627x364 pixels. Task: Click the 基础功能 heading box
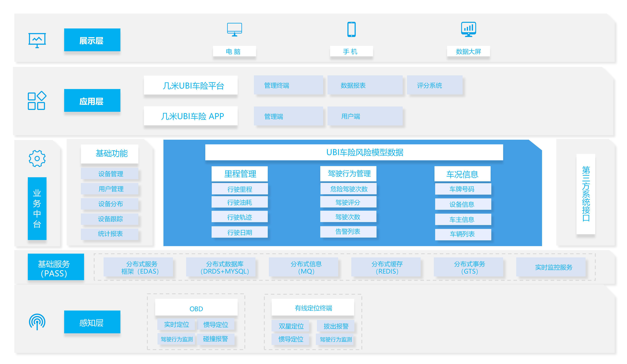click(109, 154)
